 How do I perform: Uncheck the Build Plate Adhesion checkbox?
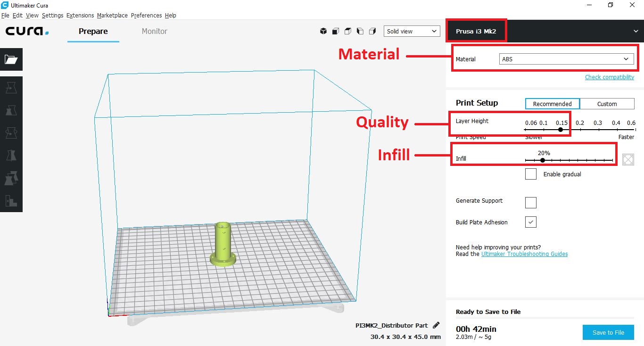tap(531, 222)
